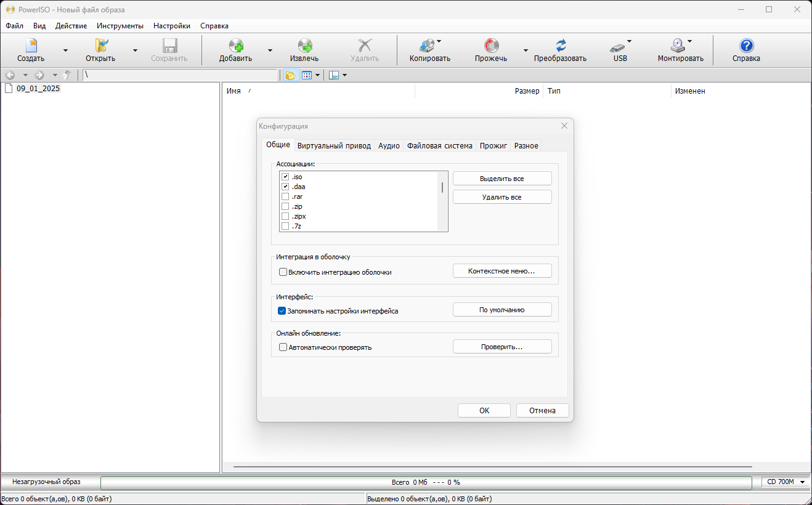Click the PowerISO disc icon in title bar
This screenshot has width=812, height=505.
[x=10, y=9]
